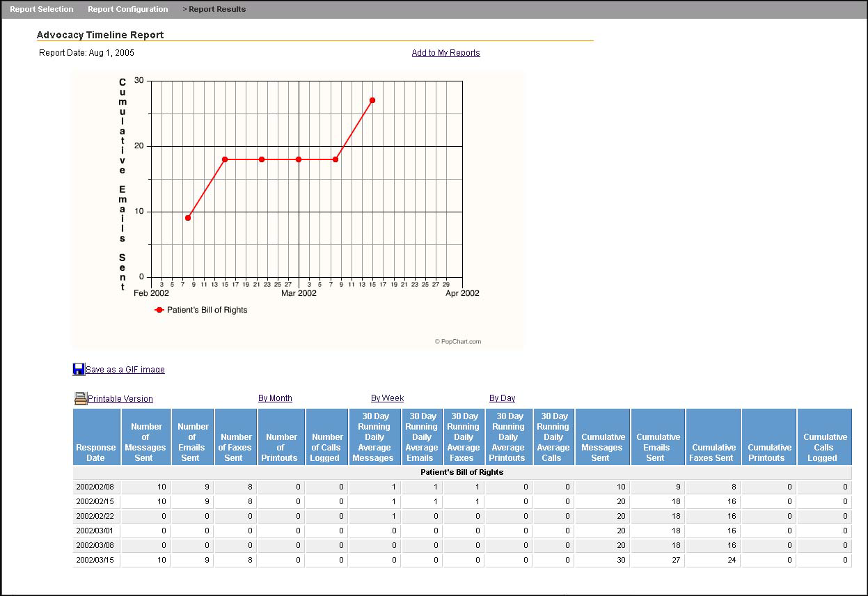Click the red legend marker for Patient's Bill of Rights
The height and width of the screenshot is (596, 868).
(x=159, y=310)
